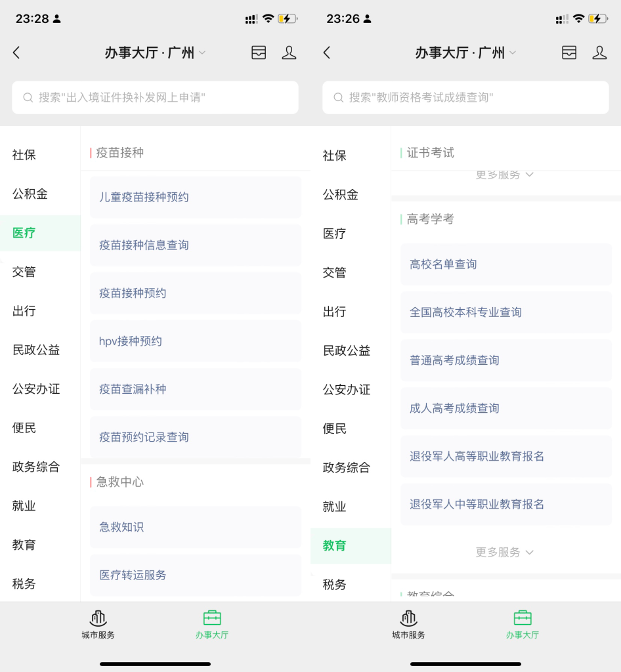Image resolution: width=621 pixels, height=672 pixels.
Task: Select the 社保 sidebar category
Action: (x=24, y=155)
